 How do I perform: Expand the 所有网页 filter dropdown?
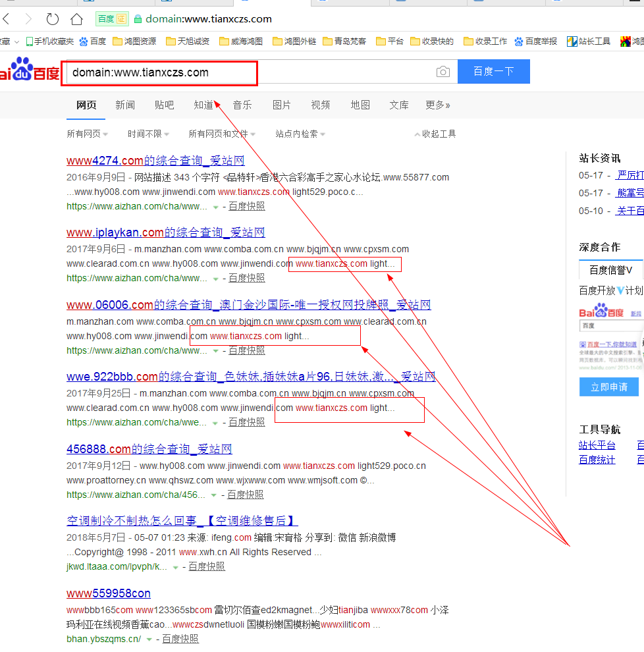click(88, 134)
